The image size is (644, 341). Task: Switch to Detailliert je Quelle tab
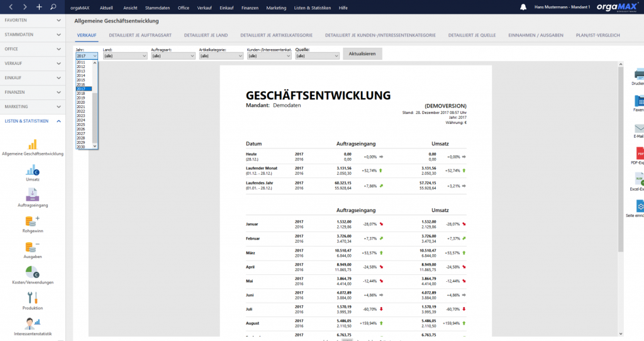pos(472,35)
